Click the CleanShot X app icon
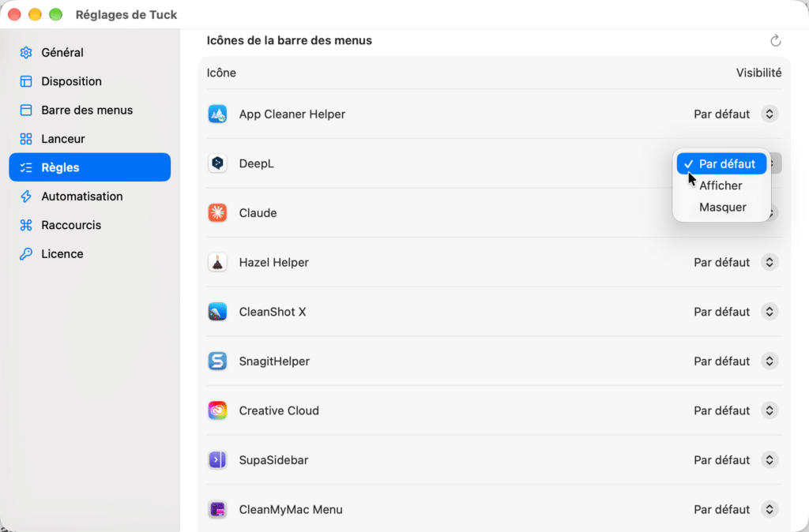Screen dimensions: 809x532 (x=217, y=312)
